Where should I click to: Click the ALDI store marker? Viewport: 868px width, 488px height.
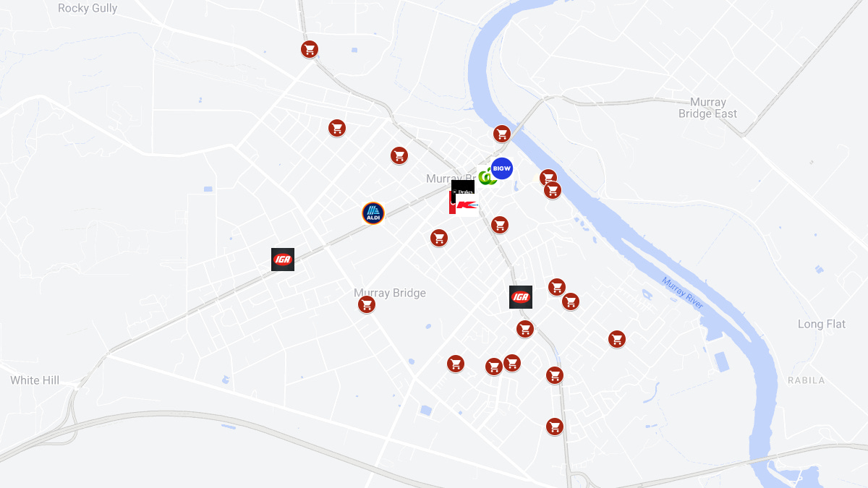(x=373, y=213)
